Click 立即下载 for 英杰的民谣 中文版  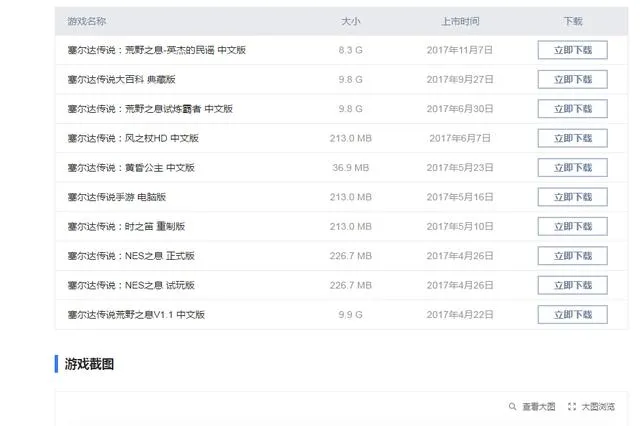[x=572, y=50]
